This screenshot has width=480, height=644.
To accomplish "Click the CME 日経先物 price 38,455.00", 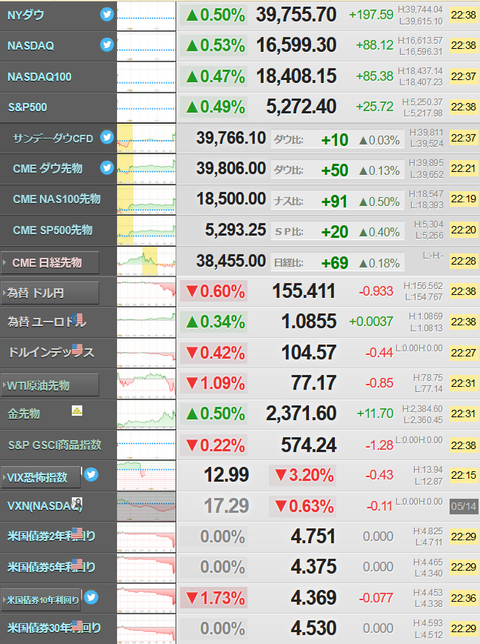I will [x=231, y=261].
